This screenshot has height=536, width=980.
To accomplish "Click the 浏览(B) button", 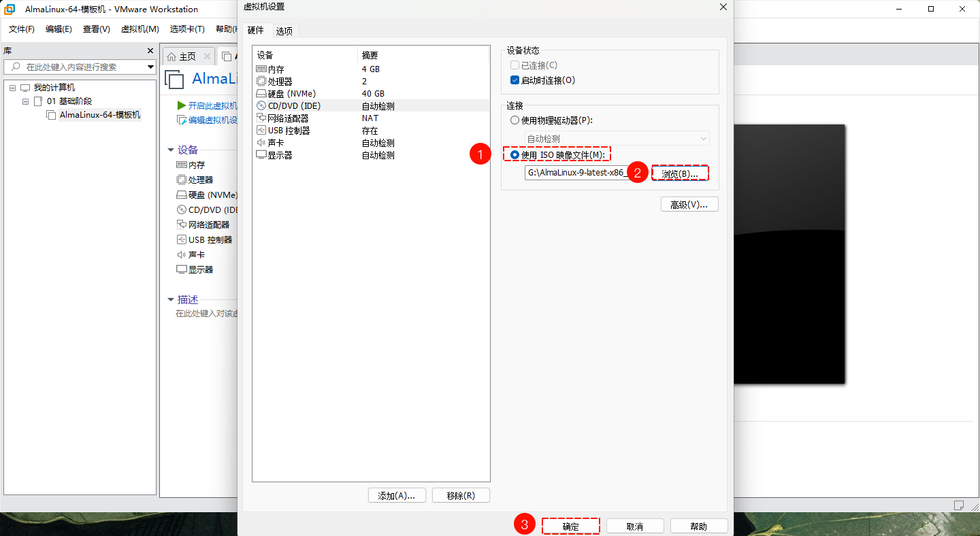I will tap(679, 173).
